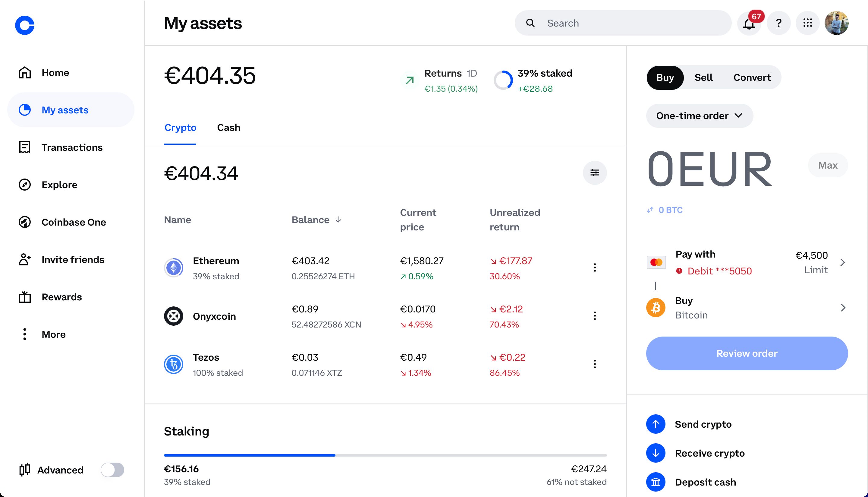Click the Receive crypto down-arrow icon

[x=656, y=453]
